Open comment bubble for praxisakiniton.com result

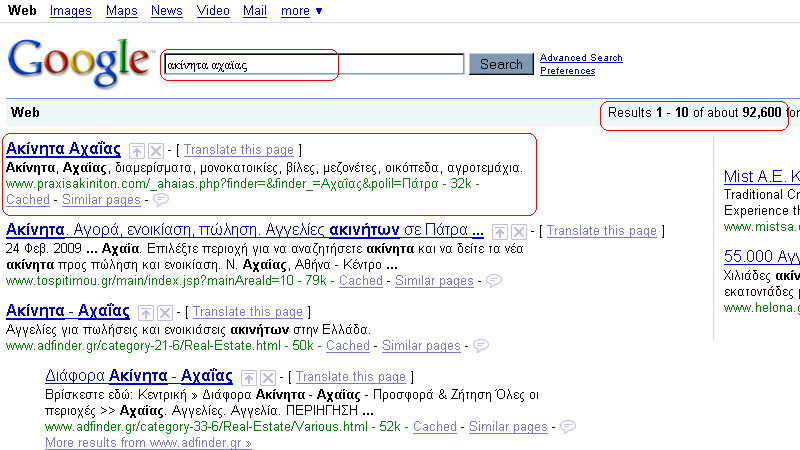(x=161, y=200)
